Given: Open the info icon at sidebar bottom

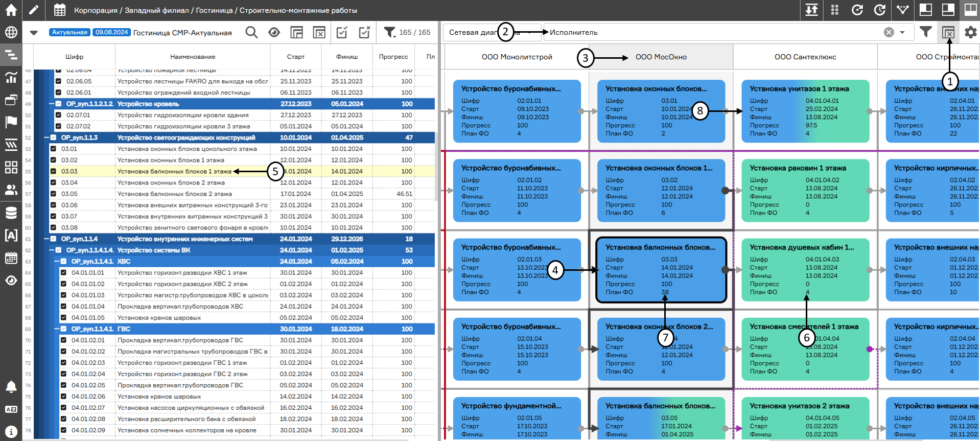Looking at the screenshot, I should pos(11,432).
